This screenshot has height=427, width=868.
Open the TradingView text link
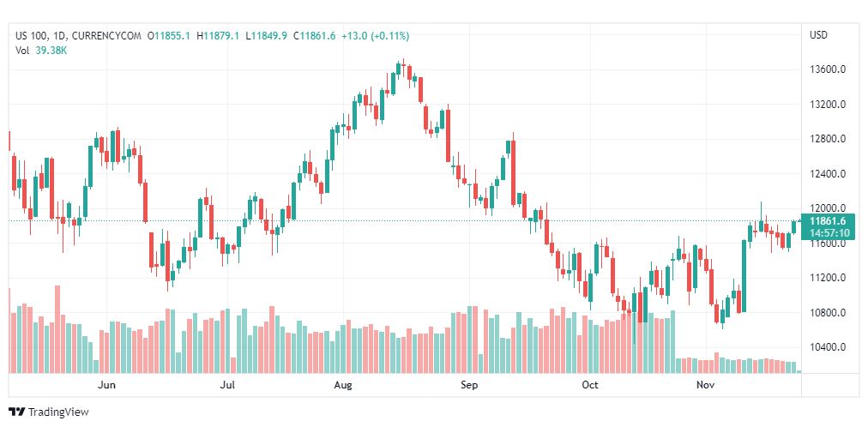pyautogui.click(x=58, y=412)
